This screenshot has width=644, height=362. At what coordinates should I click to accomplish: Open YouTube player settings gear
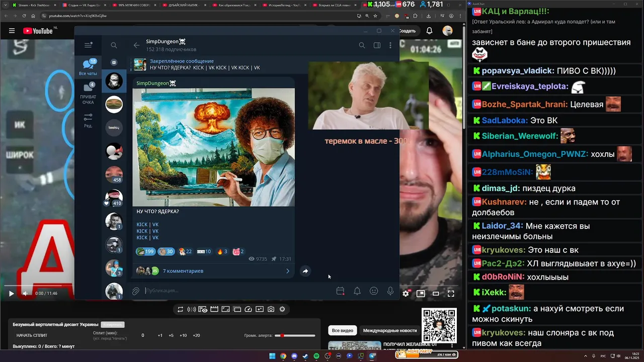click(406, 293)
